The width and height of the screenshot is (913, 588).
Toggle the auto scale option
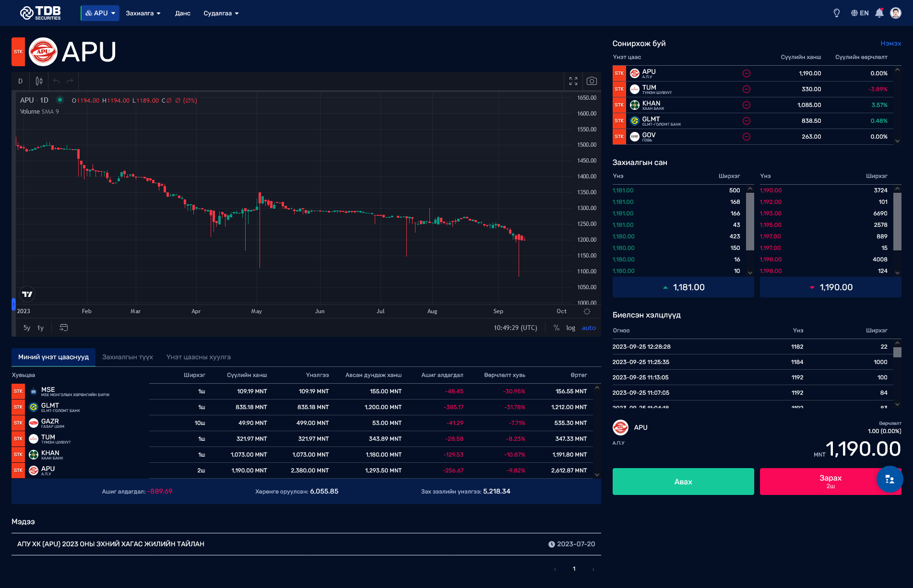tap(589, 328)
